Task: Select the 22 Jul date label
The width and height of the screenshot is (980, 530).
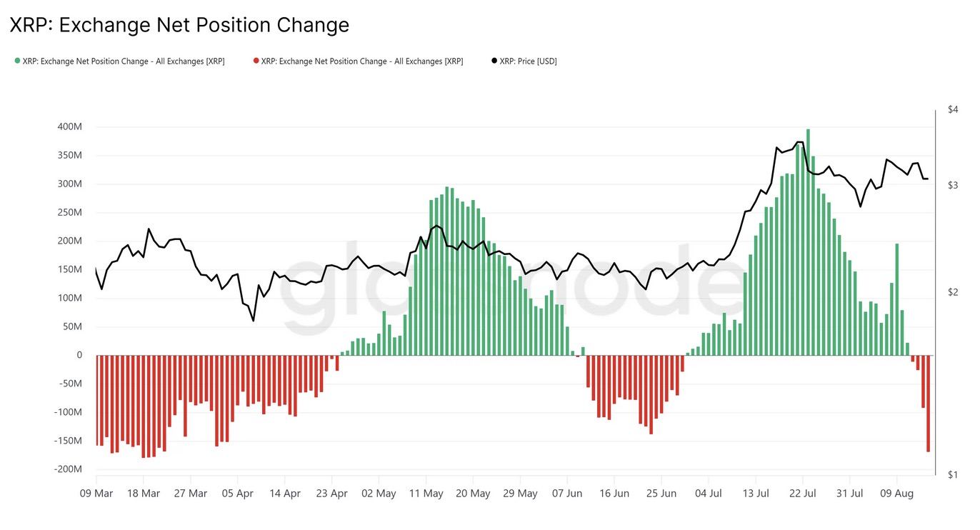Action: click(x=803, y=494)
